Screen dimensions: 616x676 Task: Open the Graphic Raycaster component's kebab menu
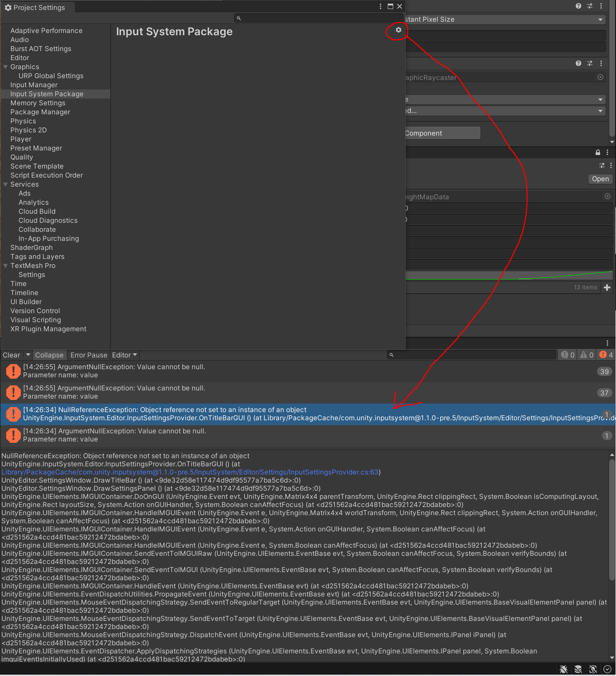pos(601,63)
